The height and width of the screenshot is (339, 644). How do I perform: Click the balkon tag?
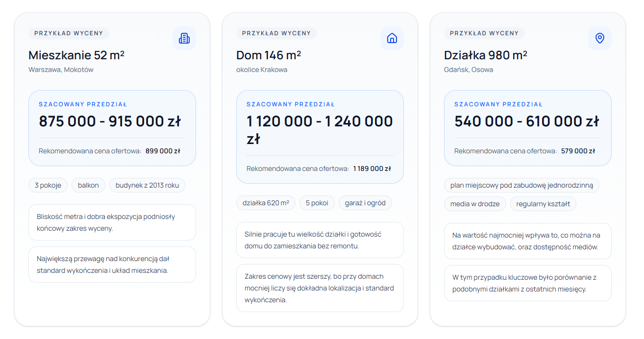tap(88, 185)
